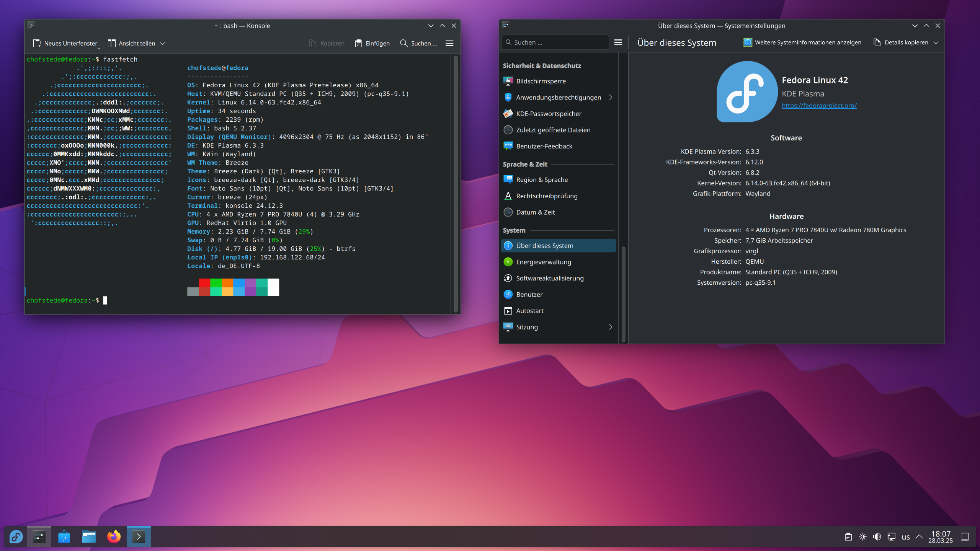This screenshot has width=980, height=551.
Task: Show hidden system tray icons arrow
Action: point(919,537)
